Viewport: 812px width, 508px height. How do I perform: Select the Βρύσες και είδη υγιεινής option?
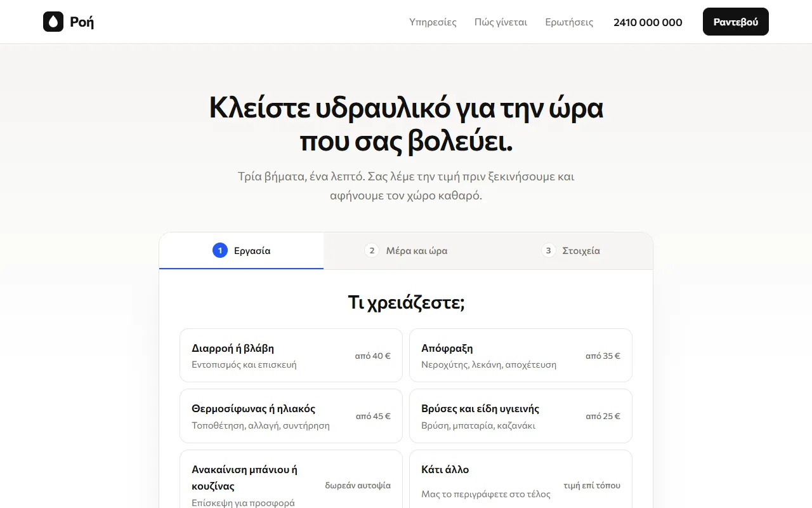pyautogui.click(x=521, y=416)
